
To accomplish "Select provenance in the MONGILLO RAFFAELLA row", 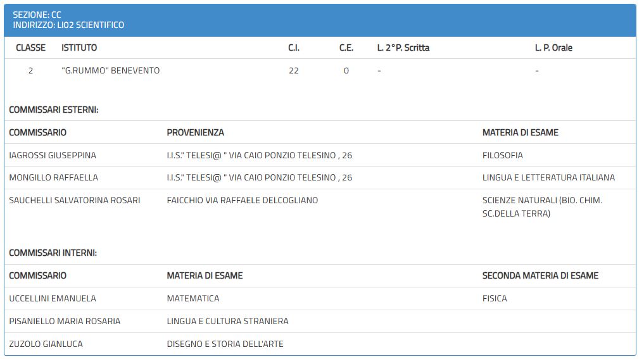I will coord(260,177).
